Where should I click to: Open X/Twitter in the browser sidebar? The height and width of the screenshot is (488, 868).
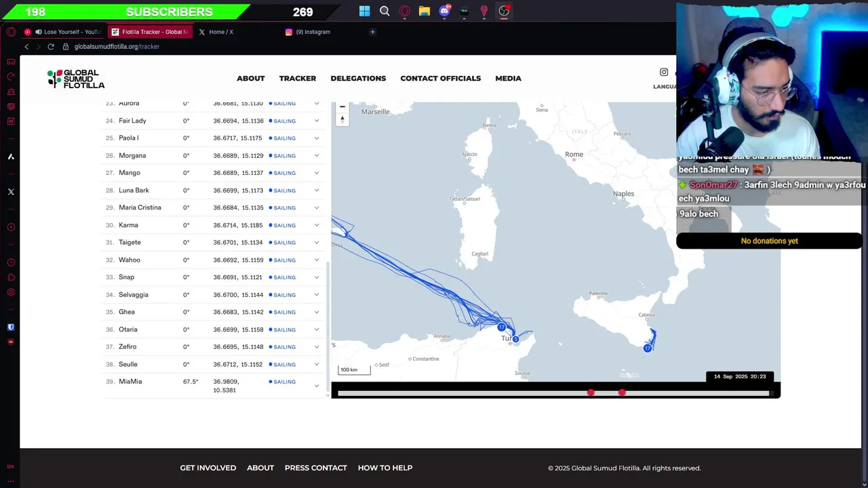click(x=11, y=192)
